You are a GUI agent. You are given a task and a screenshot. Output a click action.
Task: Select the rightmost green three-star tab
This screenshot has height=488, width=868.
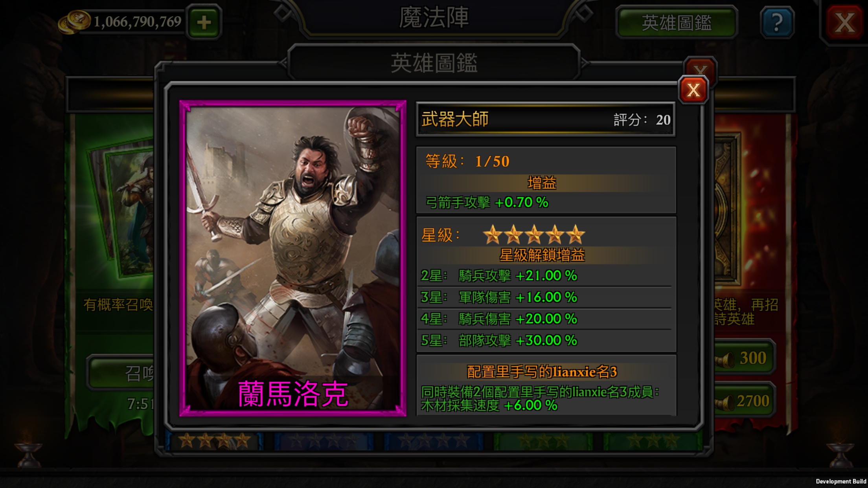click(x=652, y=441)
